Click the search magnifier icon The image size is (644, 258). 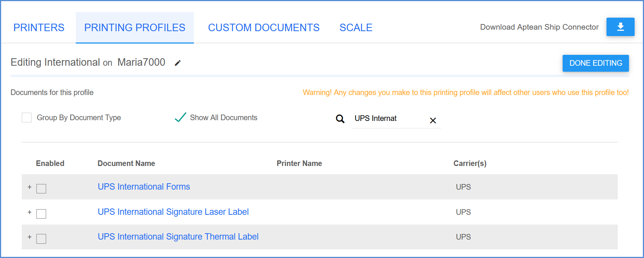pyautogui.click(x=340, y=119)
